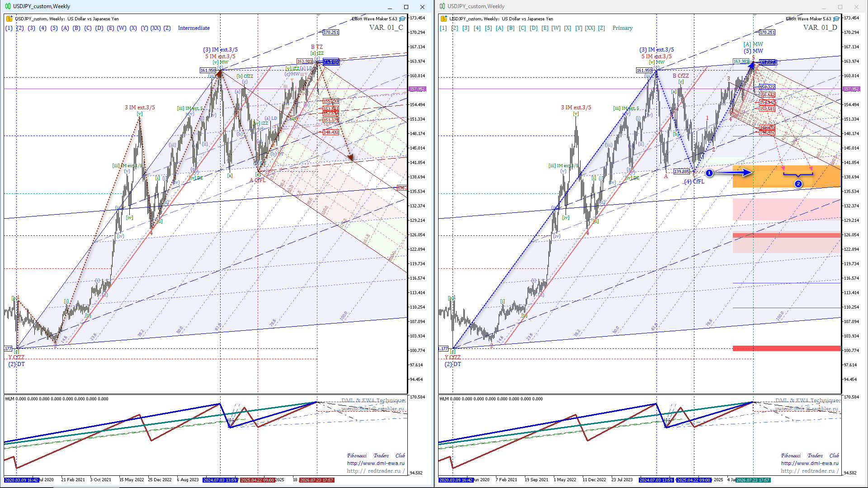The height and width of the screenshot is (488, 868).
Task: Click the graduation cap icon in right chart
Action: (x=836, y=19)
